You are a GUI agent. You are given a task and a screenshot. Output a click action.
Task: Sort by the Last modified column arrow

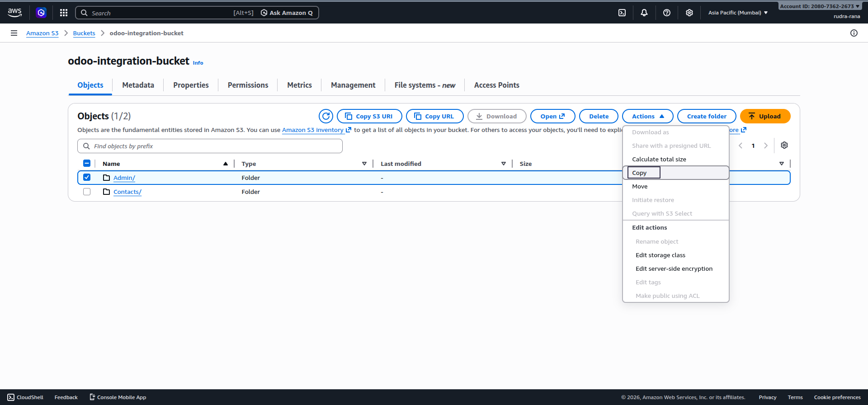pos(504,164)
